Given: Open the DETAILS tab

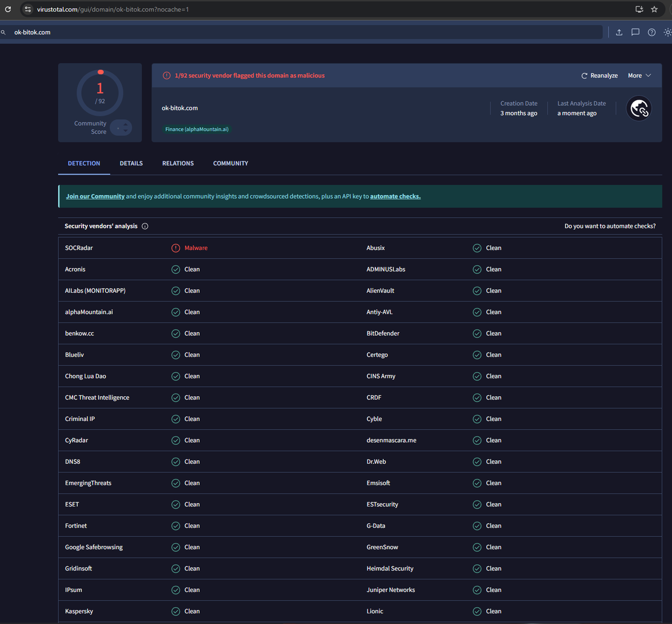Looking at the screenshot, I should coord(131,163).
